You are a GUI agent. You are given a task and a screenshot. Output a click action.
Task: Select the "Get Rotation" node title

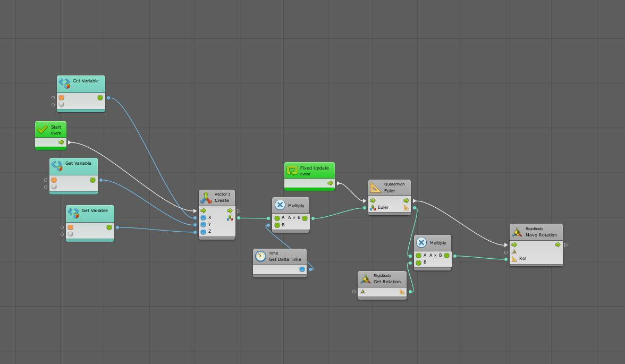[x=387, y=282]
